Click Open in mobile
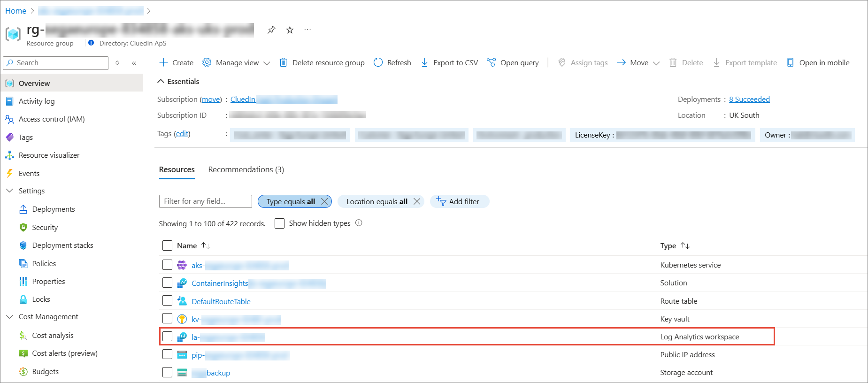The height and width of the screenshot is (383, 868). (818, 62)
